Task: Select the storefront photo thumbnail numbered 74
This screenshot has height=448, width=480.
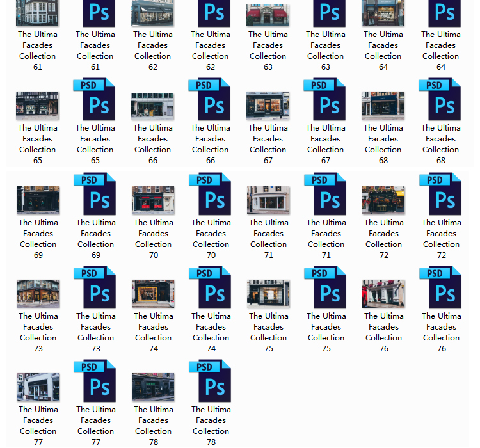Action: click(x=153, y=294)
